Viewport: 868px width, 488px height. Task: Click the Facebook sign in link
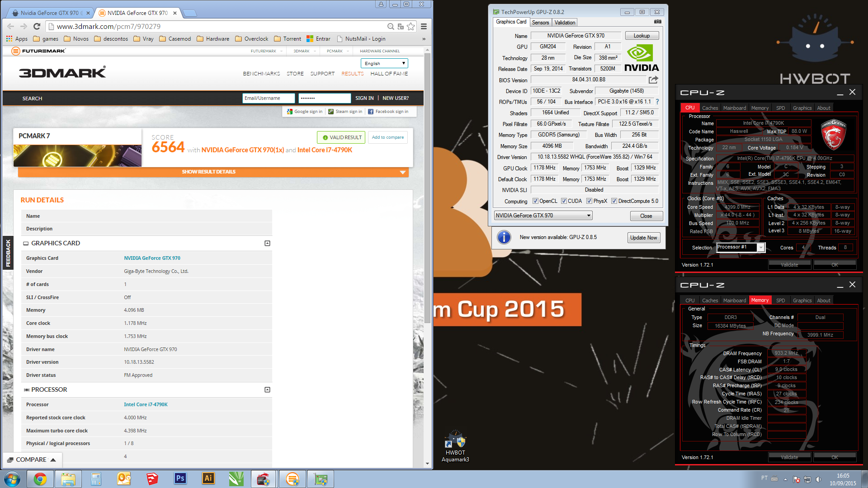click(x=388, y=112)
